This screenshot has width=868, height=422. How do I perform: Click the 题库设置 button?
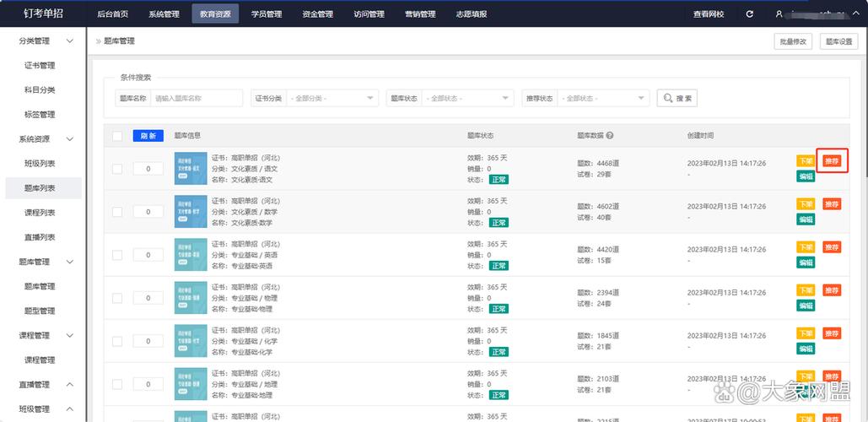coord(839,41)
